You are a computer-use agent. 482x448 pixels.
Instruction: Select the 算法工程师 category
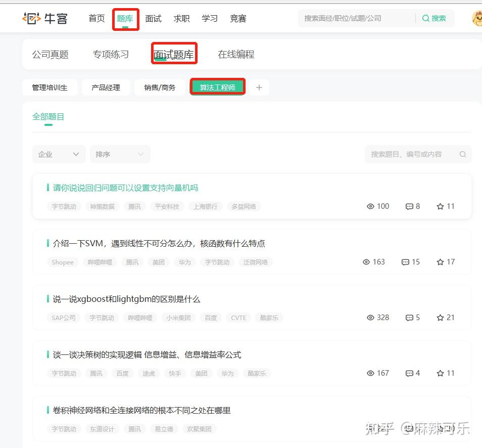click(x=218, y=87)
